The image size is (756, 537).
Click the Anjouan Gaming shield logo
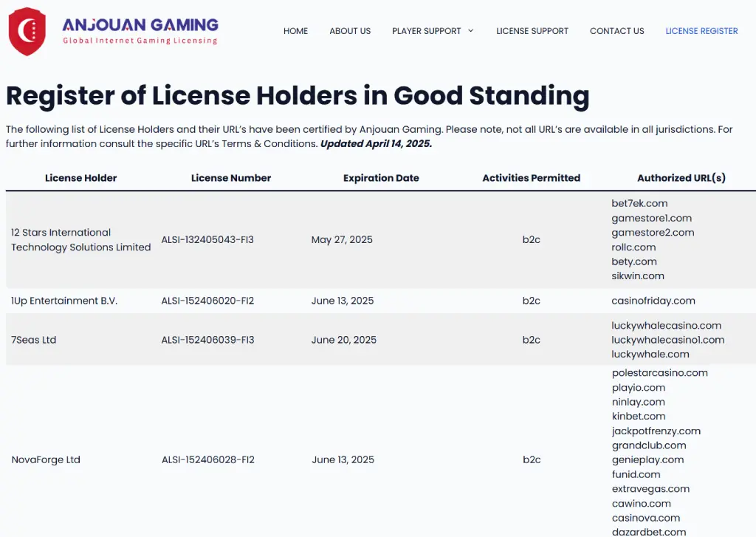(27, 31)
